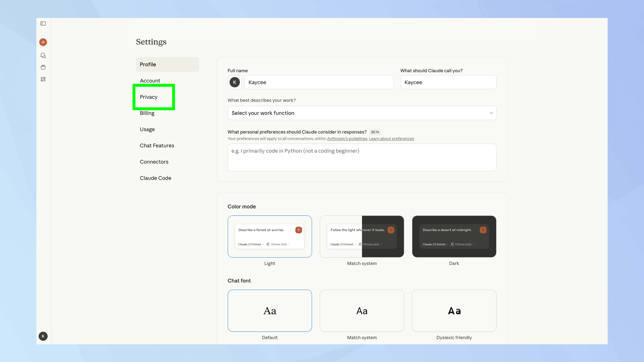Open the Artifacts shapes icon
This screenshot has width=644, height=362.
(x=43, y=79)
